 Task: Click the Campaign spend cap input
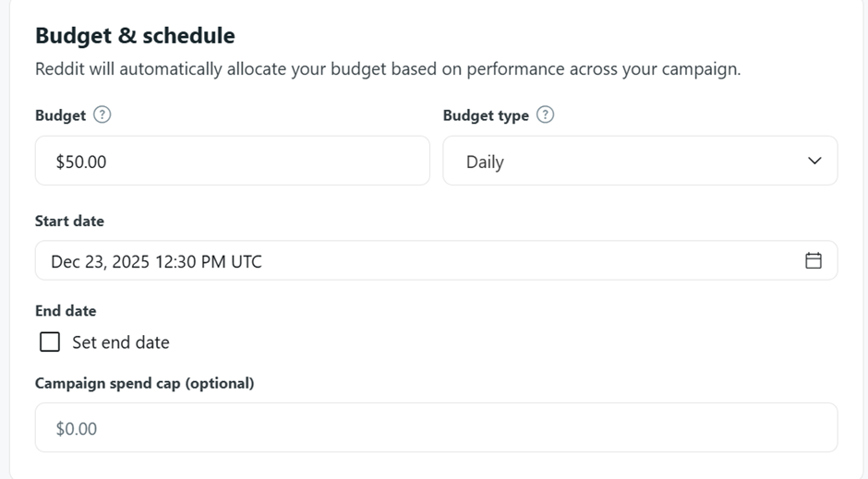point(436,428)
